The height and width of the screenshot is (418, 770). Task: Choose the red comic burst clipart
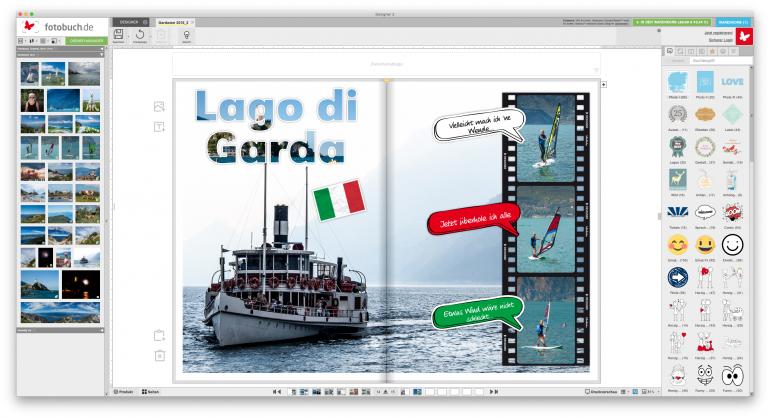[732, 212]
